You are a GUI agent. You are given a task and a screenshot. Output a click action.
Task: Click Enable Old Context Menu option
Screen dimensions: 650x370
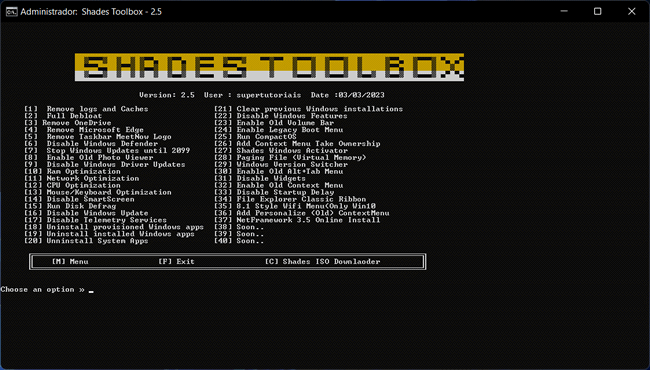(x=279, y=186)
